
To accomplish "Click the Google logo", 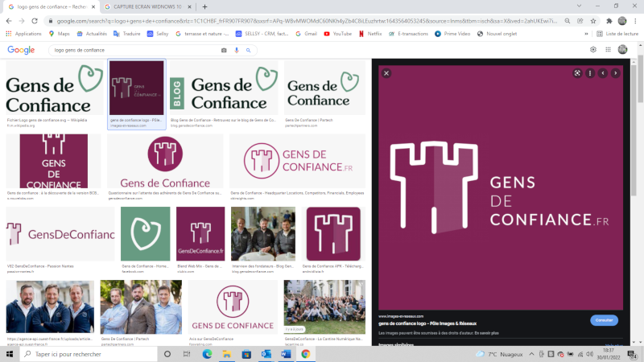I will click(21, 50).
